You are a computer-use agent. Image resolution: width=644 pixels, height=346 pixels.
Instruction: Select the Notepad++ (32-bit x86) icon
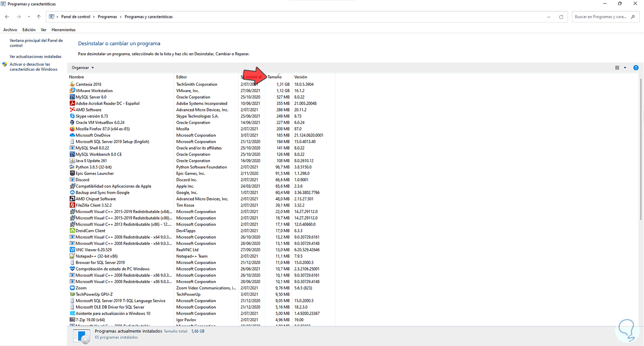click(x=72, y=256)
